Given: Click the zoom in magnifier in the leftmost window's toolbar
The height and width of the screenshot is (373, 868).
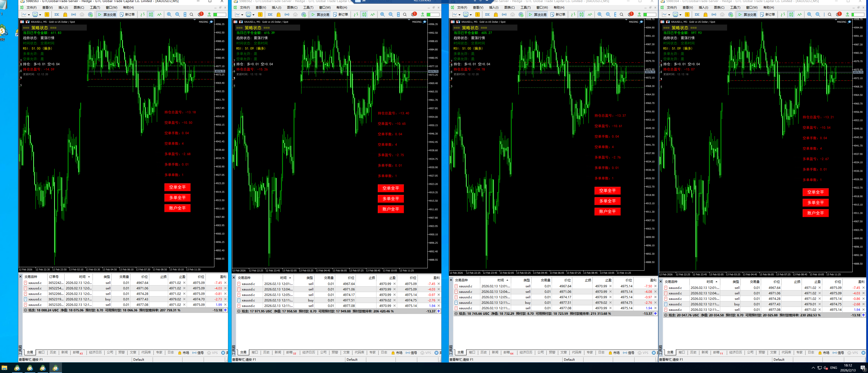Looking at the screenshot, I should click(169, 14).
